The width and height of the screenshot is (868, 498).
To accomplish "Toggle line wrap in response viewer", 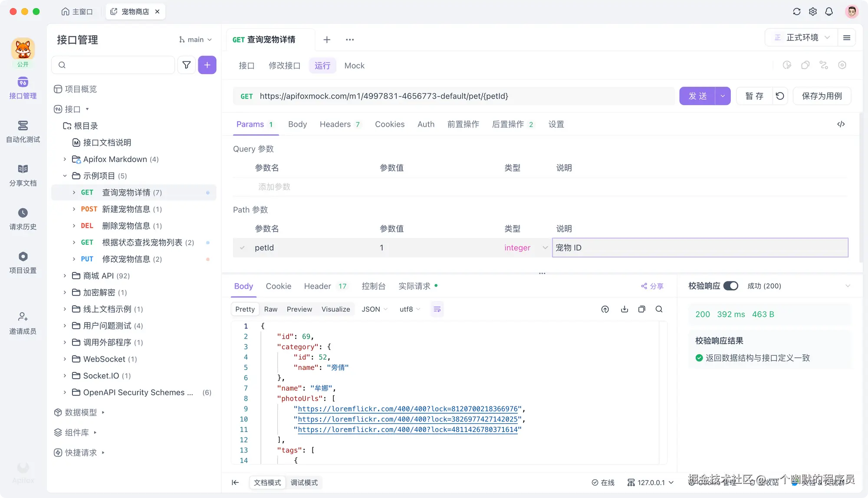I will point(437,309).
